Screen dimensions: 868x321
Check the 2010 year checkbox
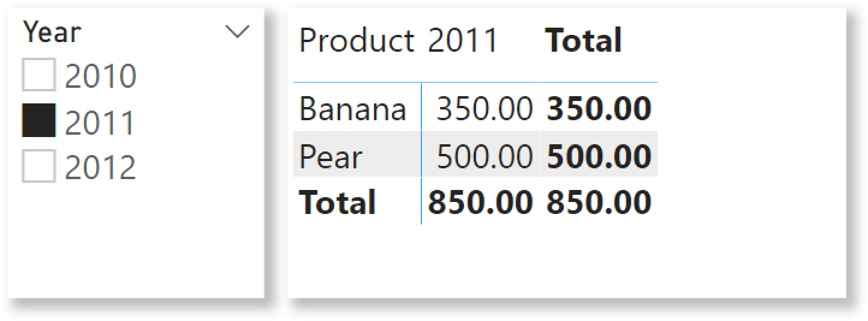38,75
